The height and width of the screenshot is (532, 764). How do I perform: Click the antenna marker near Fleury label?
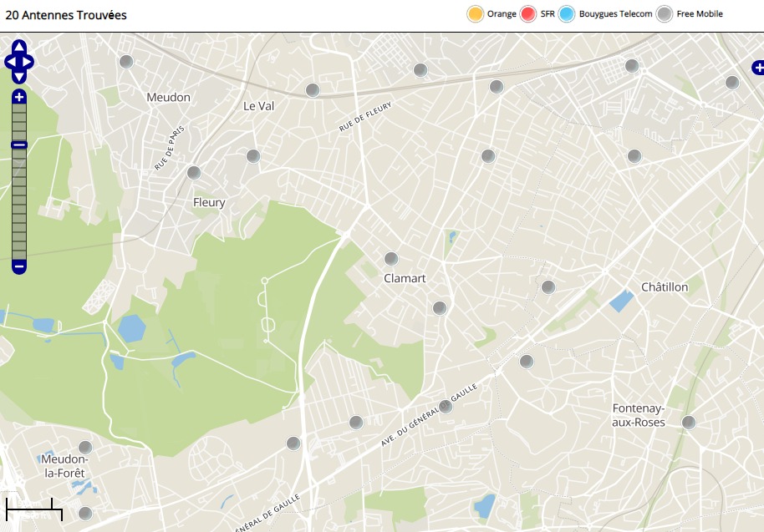[194, 173]
